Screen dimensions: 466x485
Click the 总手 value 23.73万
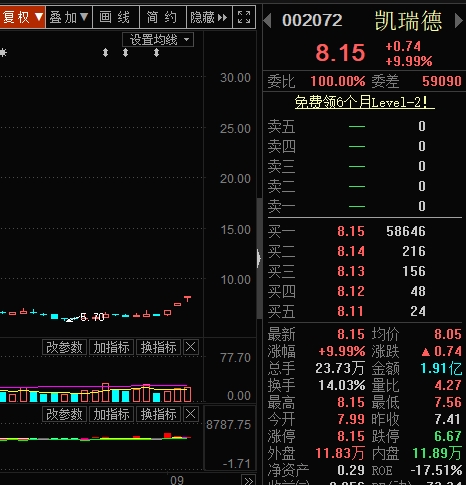(340, 368)
